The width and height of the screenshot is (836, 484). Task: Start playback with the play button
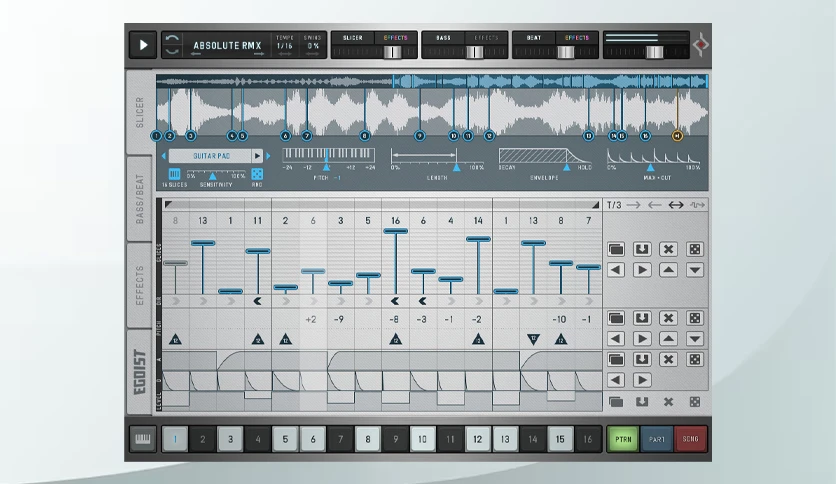(143, 45)
